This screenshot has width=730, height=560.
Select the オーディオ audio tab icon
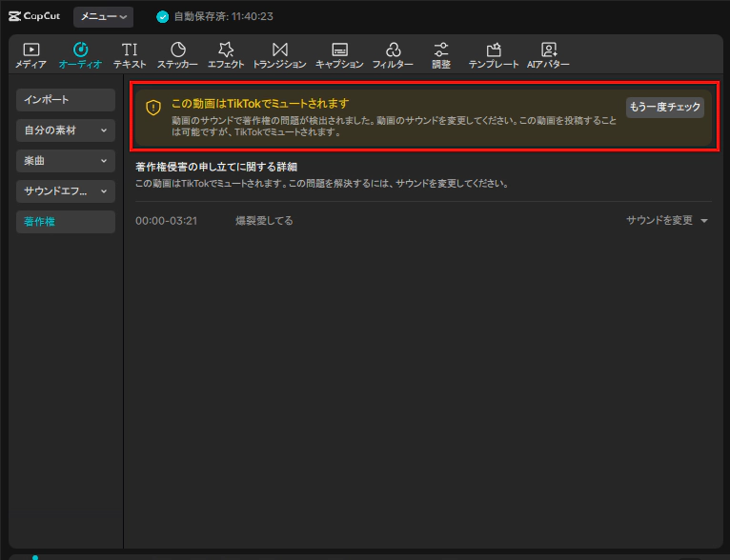81,49
